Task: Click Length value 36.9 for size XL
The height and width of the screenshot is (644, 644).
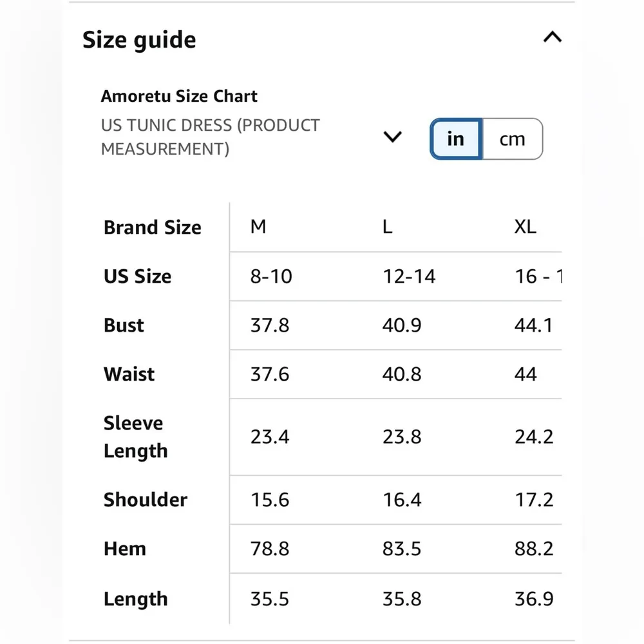Action: 534,599
